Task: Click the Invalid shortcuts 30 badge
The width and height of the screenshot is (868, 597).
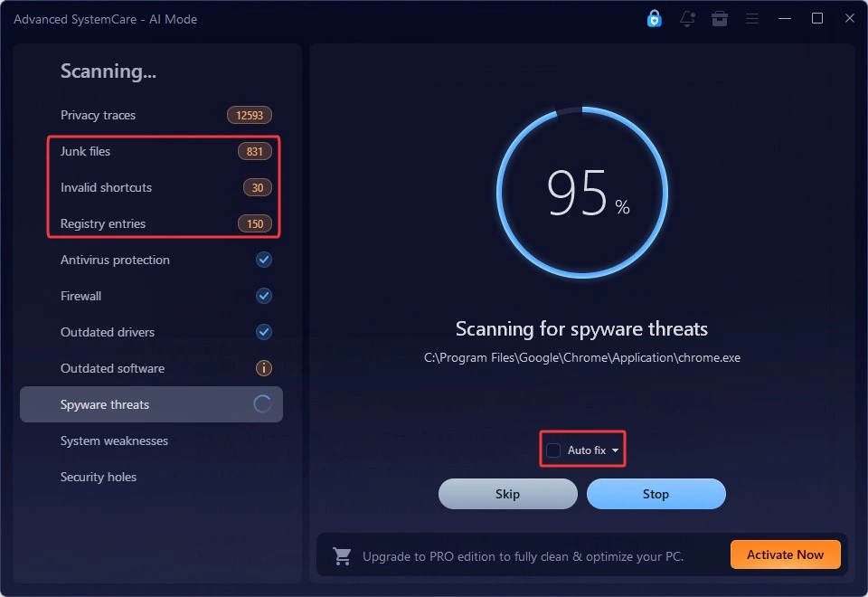Action: [x=258, y=187]
